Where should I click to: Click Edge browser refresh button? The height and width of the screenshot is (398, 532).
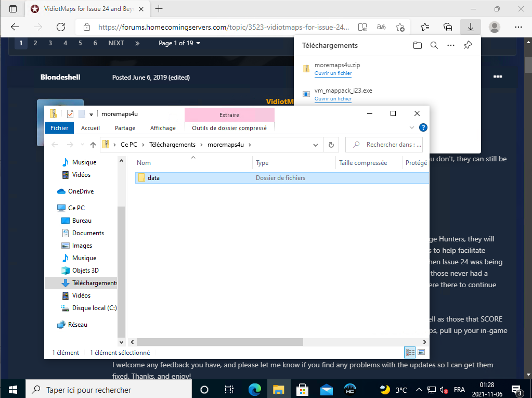coord(61,27)
